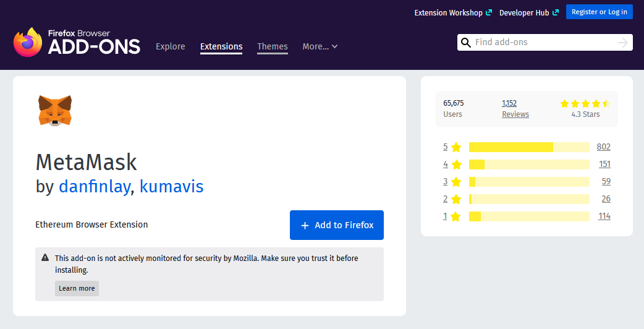Open the 151 four-star reviews count

tap(604, 164)
